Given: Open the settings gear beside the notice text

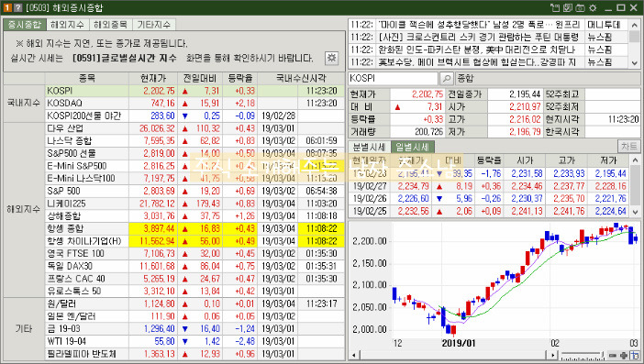Looking at the screenshot, I should coord(331,58).
